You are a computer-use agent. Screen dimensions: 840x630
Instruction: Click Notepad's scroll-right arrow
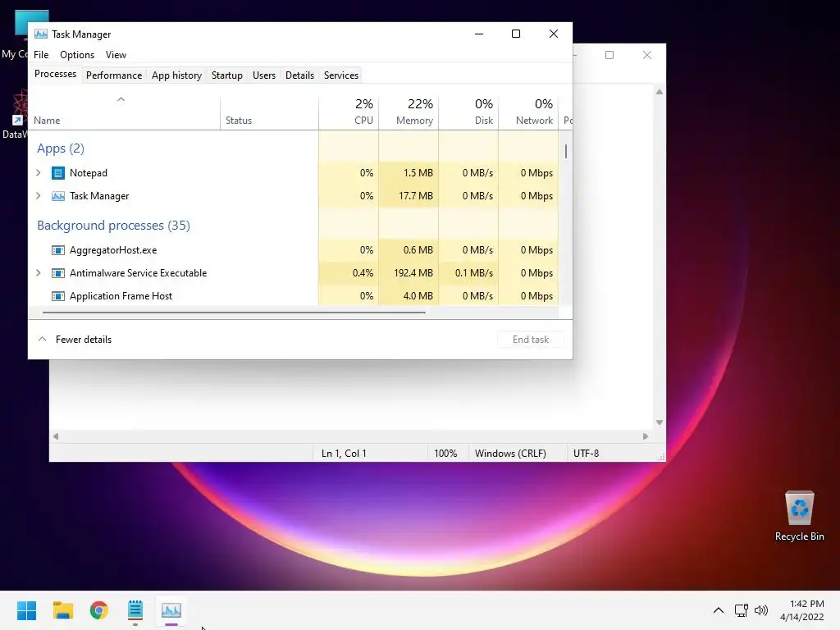coord(646,436)
